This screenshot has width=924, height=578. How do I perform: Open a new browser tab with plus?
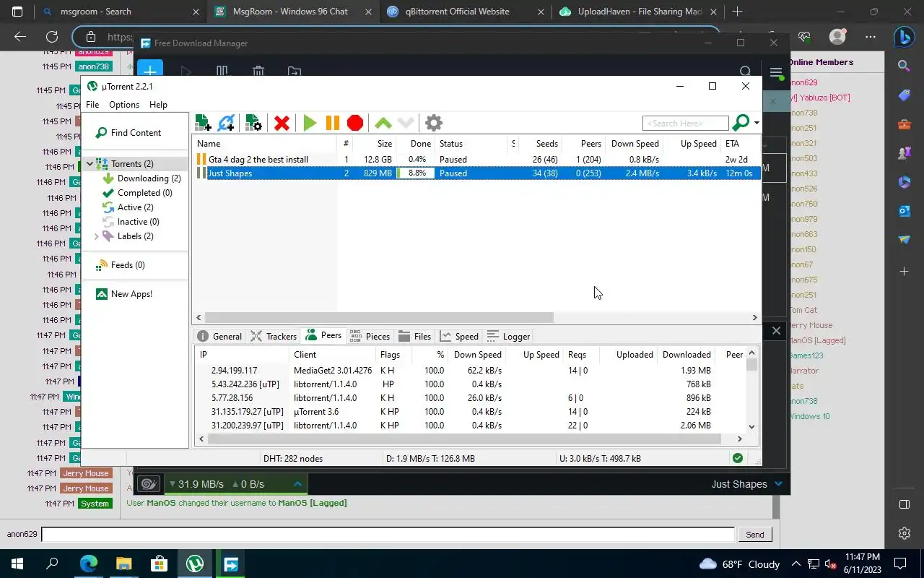737,12
